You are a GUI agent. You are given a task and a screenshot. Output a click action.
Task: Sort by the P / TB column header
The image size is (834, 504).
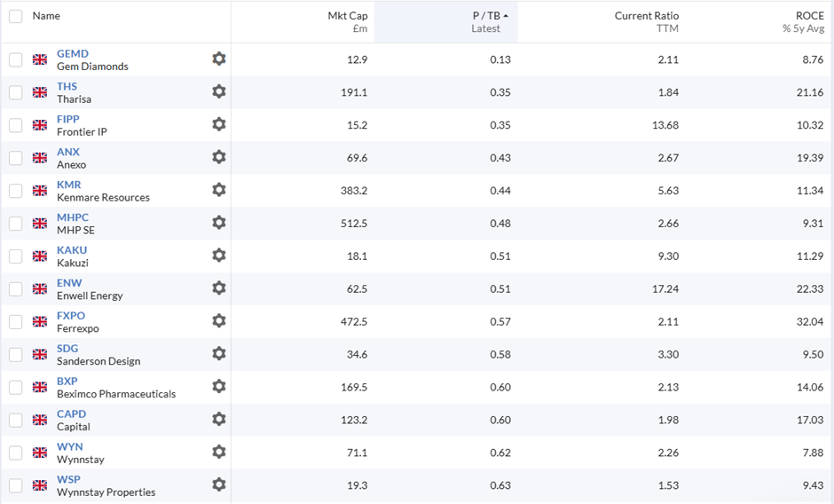[x=486, y=16]
